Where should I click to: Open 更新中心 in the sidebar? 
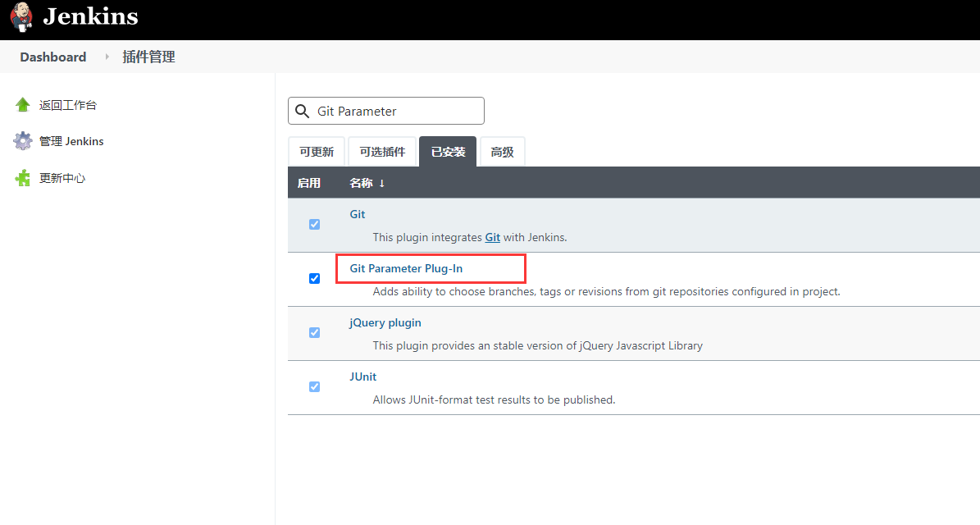coord(62,178)
